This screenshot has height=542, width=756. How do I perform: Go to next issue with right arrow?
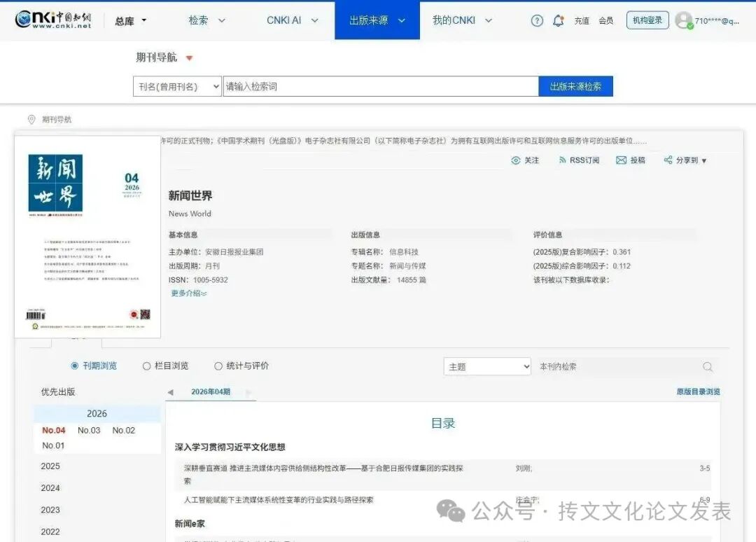click(x=248, y=392)
